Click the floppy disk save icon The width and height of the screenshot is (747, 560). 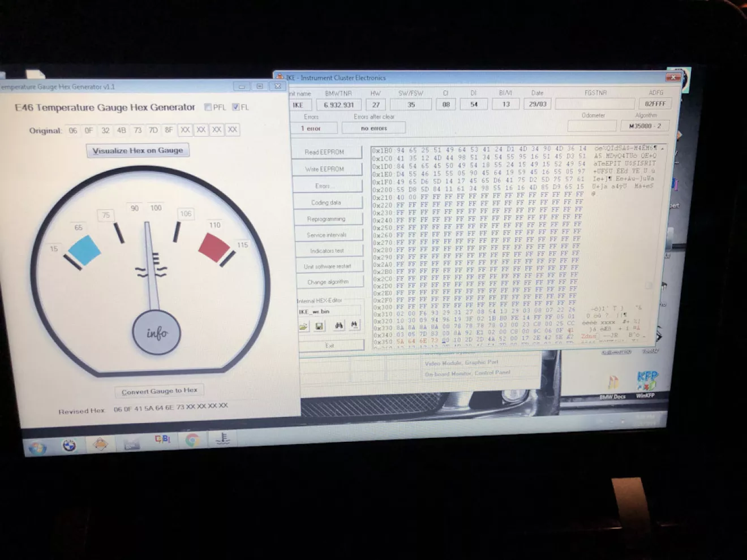[319, 326]
